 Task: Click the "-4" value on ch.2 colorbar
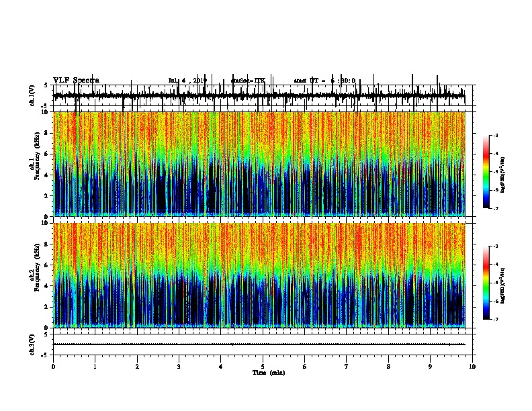[x=495, y=265]
